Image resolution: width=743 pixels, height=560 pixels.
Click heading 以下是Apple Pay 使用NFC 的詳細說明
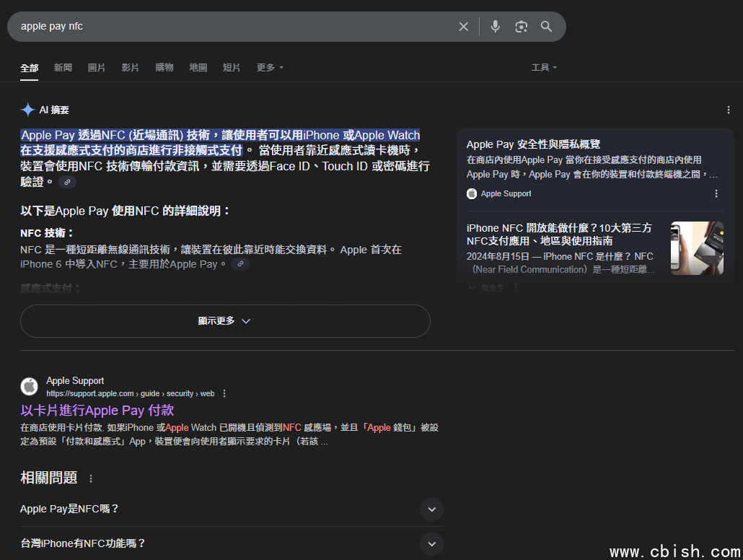pos(125,211)
